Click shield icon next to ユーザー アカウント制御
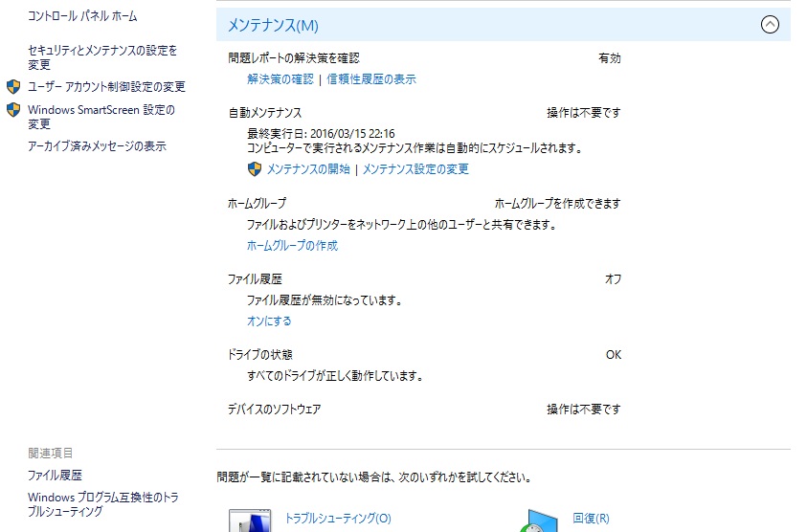This screenshot has width=807, height=532. pyautogui.click(x=13, y=86)
